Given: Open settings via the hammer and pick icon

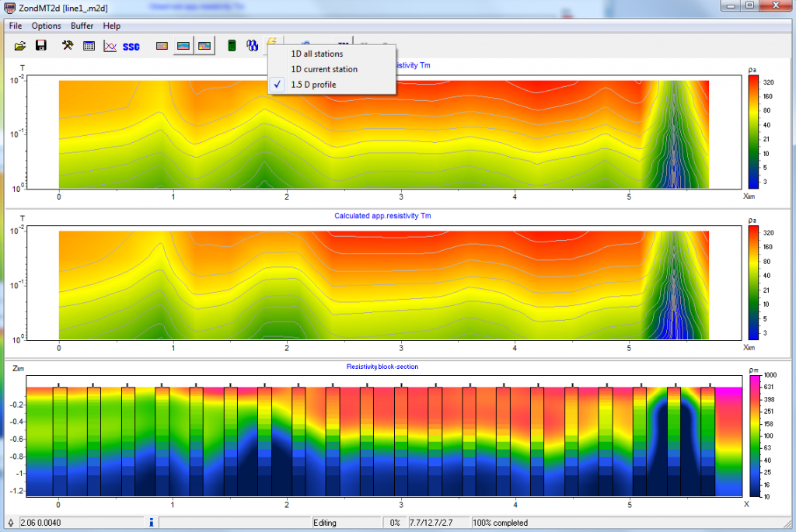Looking at the screenshot, I should pos(68,46).
